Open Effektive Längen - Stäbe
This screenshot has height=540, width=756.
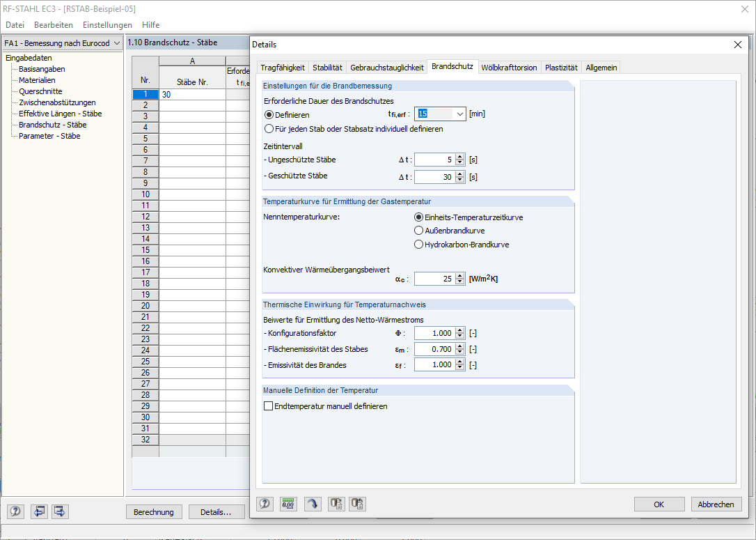(61, 114)
